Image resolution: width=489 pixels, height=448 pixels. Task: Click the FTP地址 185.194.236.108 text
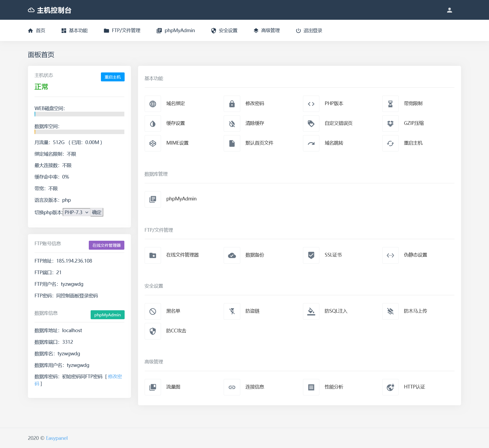coord(63,261)
